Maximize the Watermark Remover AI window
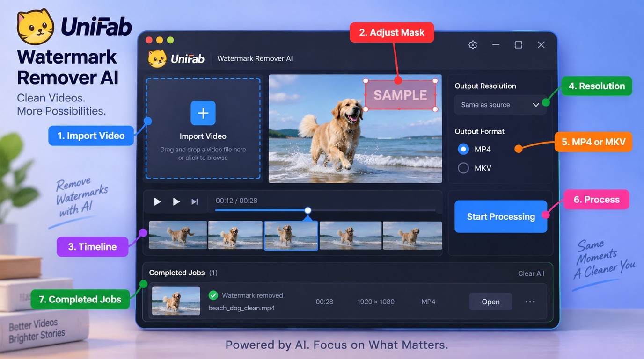 click(519, 45)
